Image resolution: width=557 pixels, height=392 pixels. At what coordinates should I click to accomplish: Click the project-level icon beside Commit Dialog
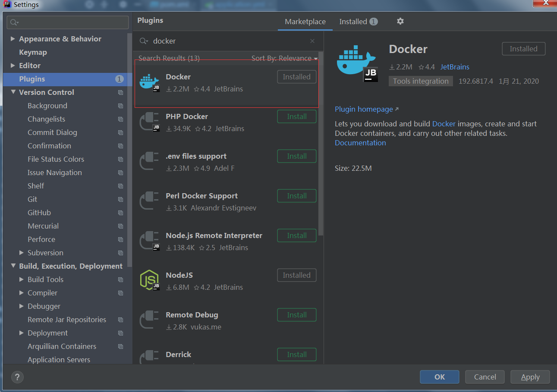tap(120, 132)
